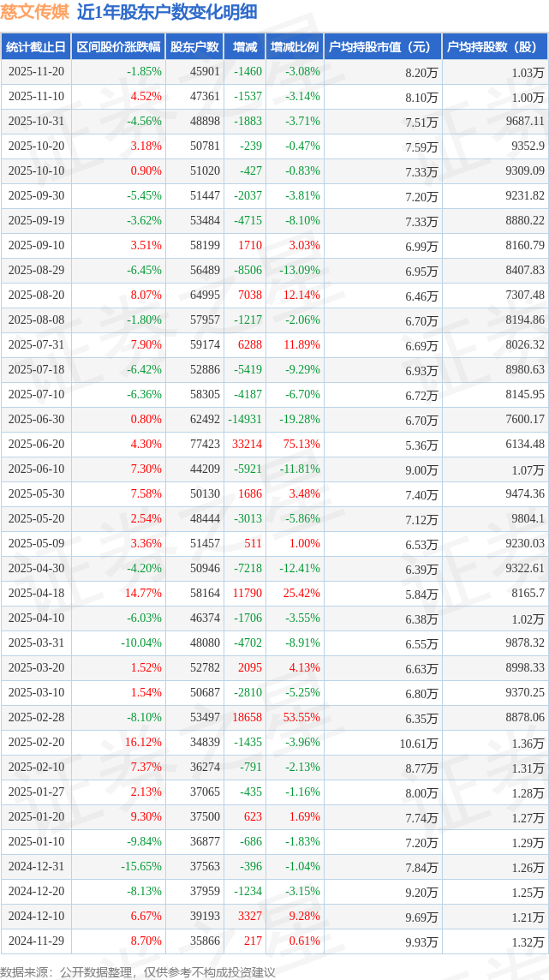This screenshot has width=549, height=980.
Task: Click the 2024-11-29 date cell
Action: click(36, 941)
